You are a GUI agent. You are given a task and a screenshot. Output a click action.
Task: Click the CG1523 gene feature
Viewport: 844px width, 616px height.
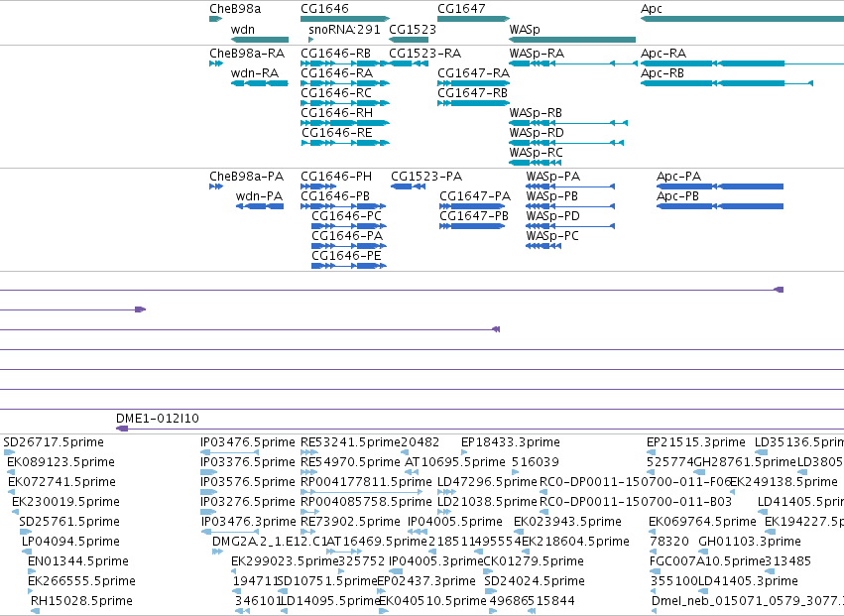409,40
